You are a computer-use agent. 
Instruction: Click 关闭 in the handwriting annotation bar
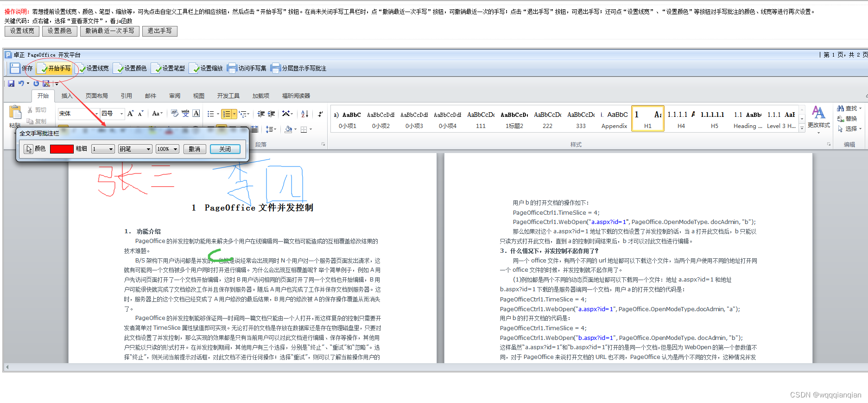point(225,149)
